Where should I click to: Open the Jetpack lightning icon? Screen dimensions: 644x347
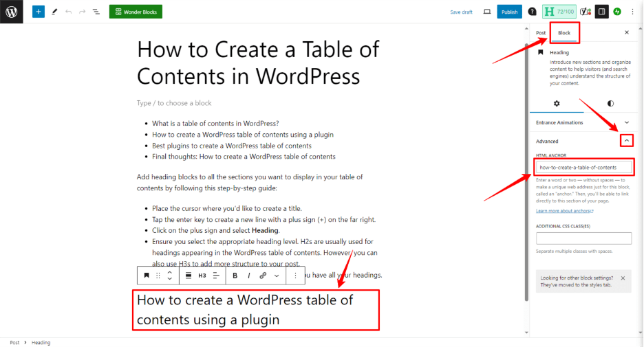coord(617,12)
